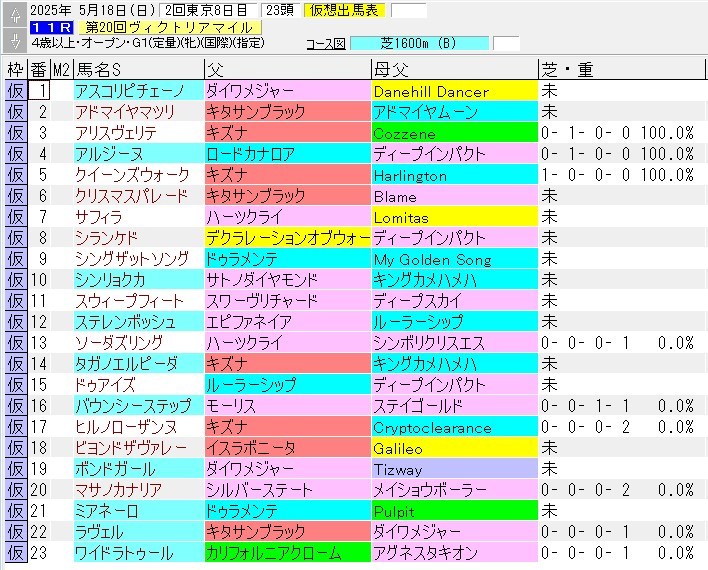Select the 11R race label
Screen dimensions: 708x570
(51, 28)
